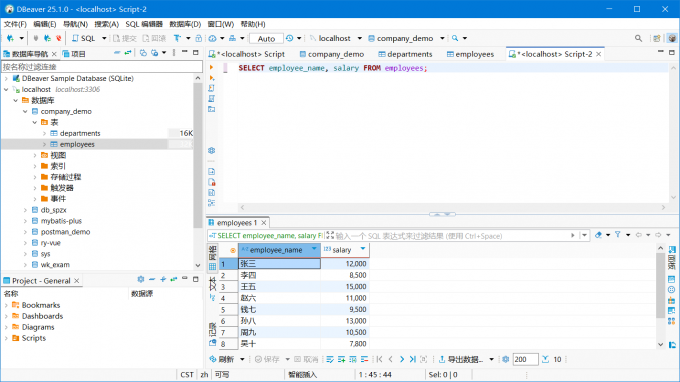Screen dimensions: 680x382
Task: Close the localhost Script-2 tab
Action: [598, 54]
